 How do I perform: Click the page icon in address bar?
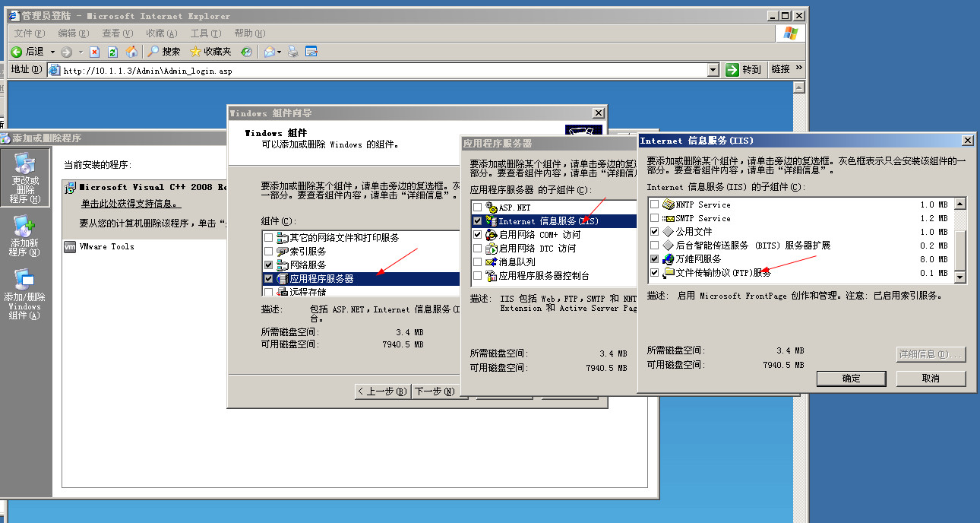coord(55,70)
